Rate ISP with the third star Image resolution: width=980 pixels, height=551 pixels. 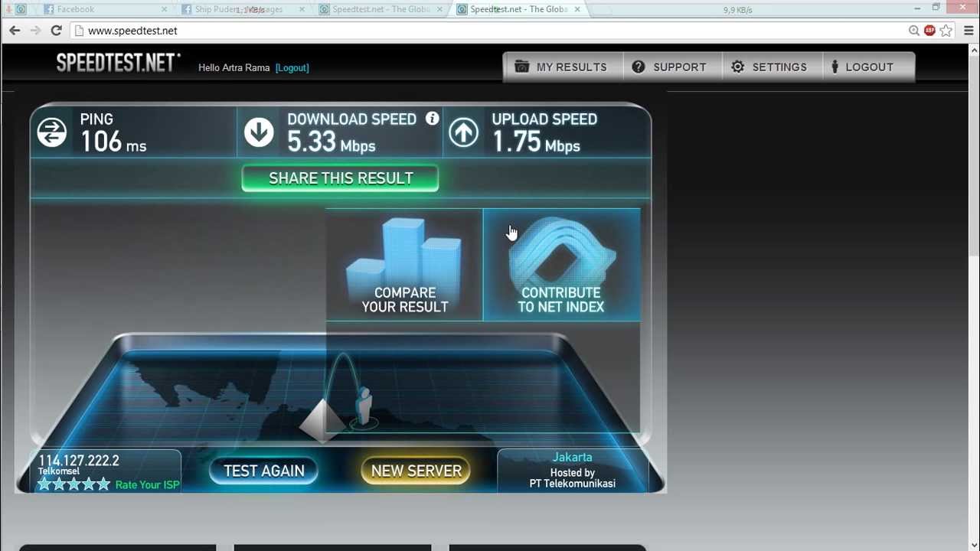click(73, 484)
